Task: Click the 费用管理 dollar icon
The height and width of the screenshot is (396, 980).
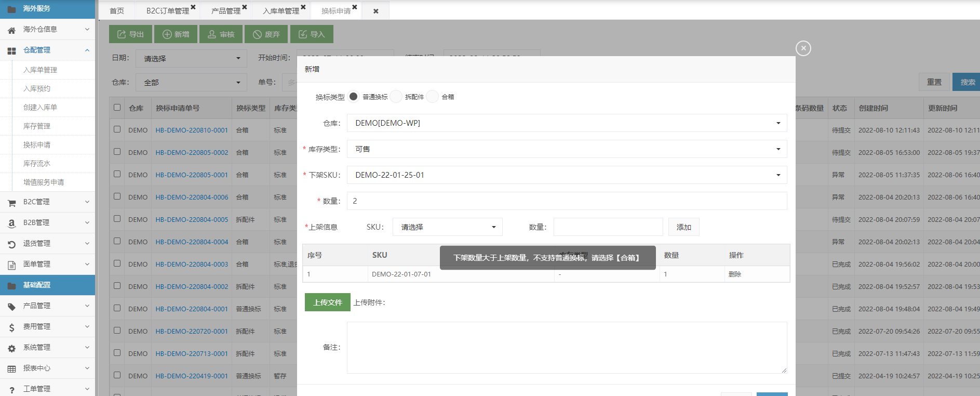Action: [x=11, y=327]
